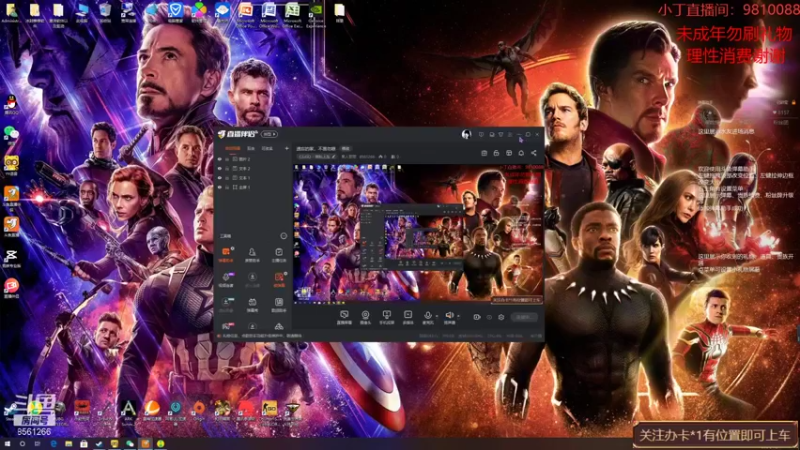Click the small tag button after the stream title
The width and height of the screenshot is (800, 450).
point(346,148)
